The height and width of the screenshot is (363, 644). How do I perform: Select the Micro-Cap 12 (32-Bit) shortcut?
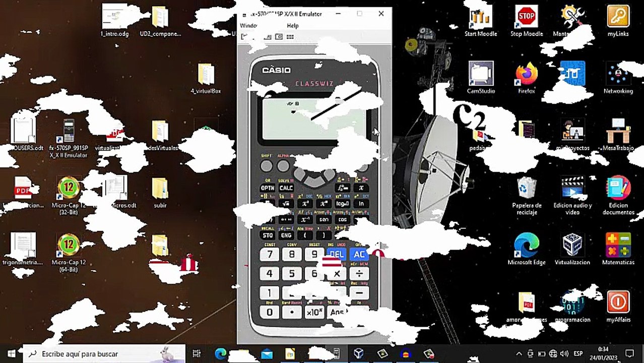[x=69, y=196]
